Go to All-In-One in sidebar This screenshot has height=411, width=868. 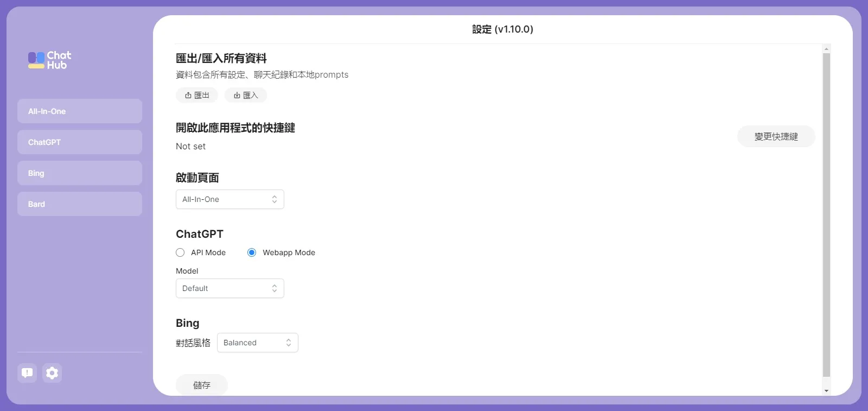tap(80, 111)
